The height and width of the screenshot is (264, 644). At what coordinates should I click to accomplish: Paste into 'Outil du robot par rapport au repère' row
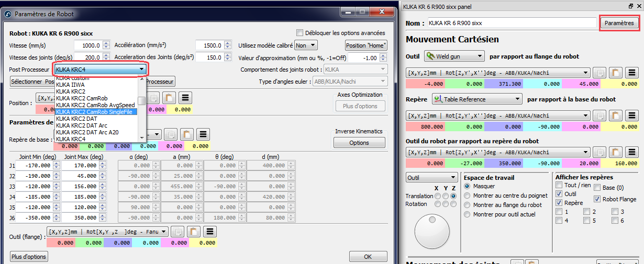(x=616, y=153)
